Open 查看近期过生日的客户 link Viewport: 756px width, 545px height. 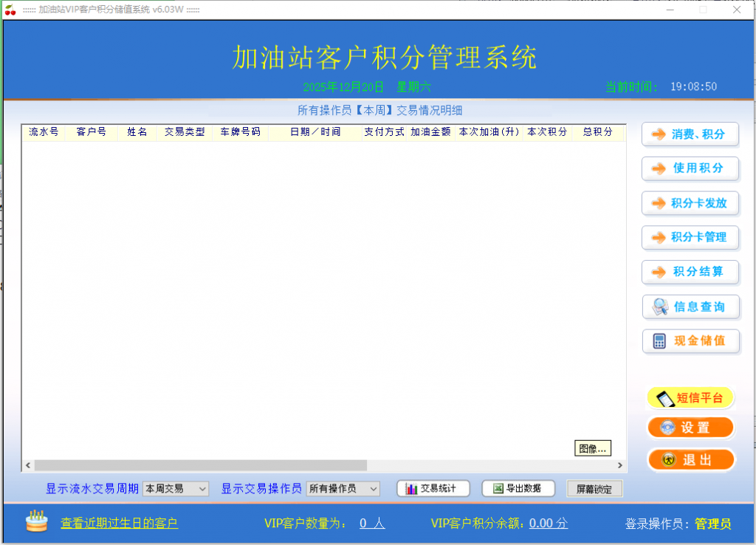[119, 524]
